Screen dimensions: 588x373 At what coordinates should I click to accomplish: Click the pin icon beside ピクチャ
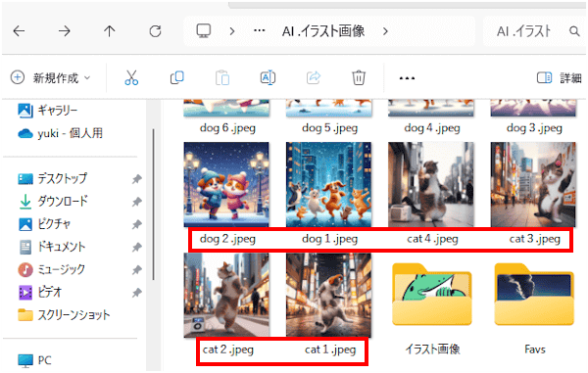(x=137, y=225)
